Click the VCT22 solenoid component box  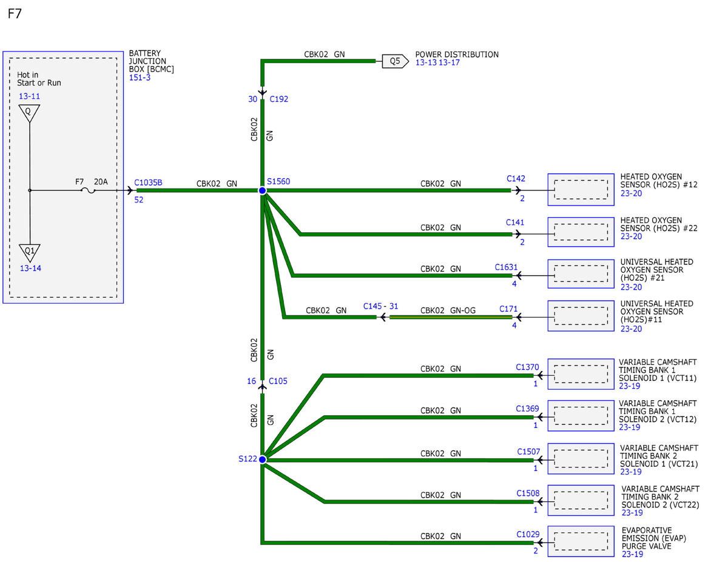(581, 500)
